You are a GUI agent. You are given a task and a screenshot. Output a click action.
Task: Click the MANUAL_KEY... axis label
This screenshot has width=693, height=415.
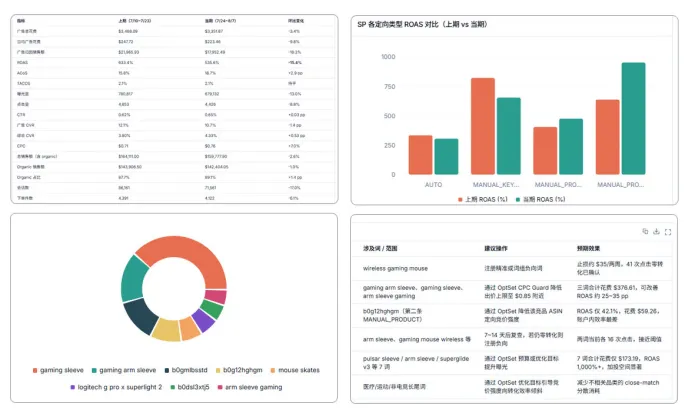tap(496, 185)
